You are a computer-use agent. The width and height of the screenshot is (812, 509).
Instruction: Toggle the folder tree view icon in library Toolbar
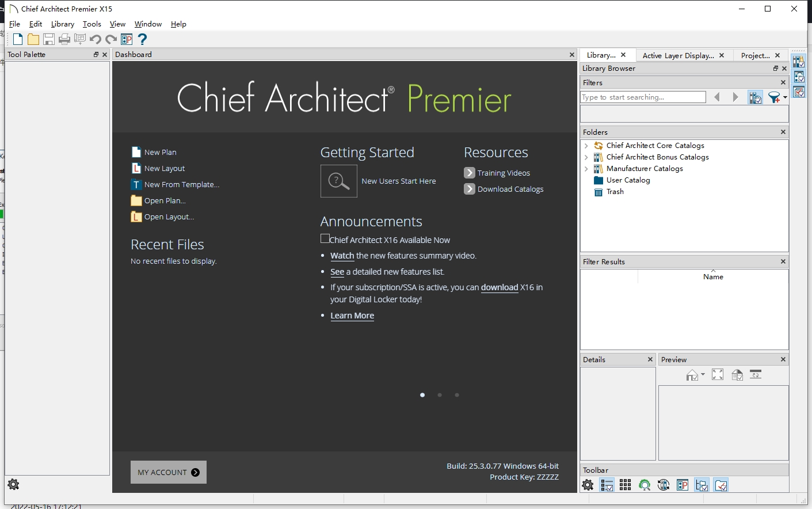[x=702, y=485]
